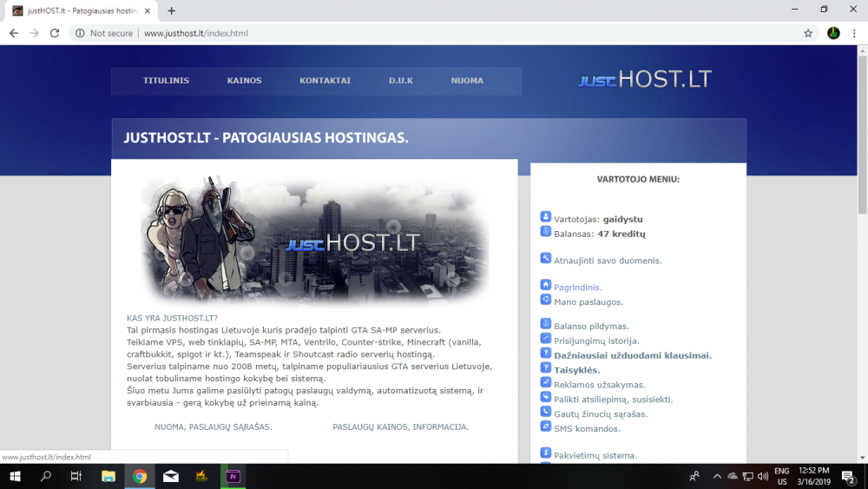Open taskbar search magnifier
This screenshot has height=489, width=868.
pos(46,476)
